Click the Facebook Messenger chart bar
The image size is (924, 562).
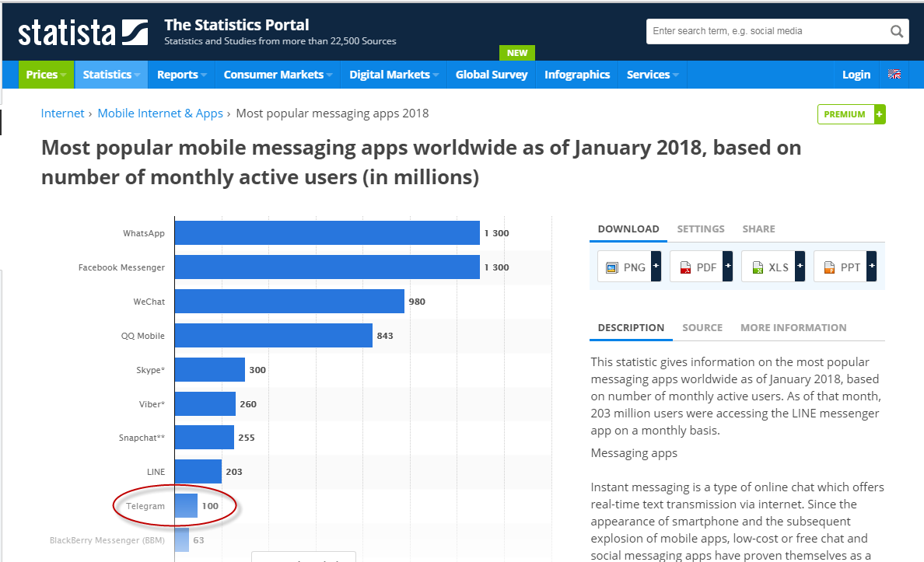(x=327, y=267)
